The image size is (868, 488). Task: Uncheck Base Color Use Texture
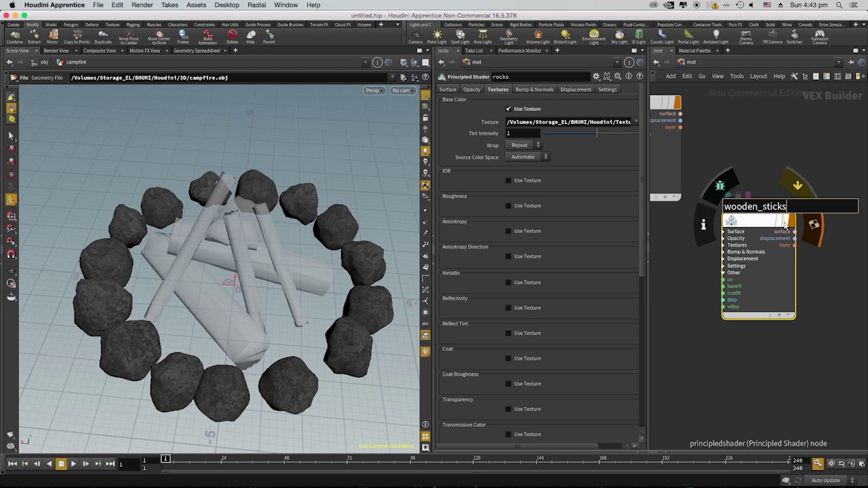[x=509, y=109]
